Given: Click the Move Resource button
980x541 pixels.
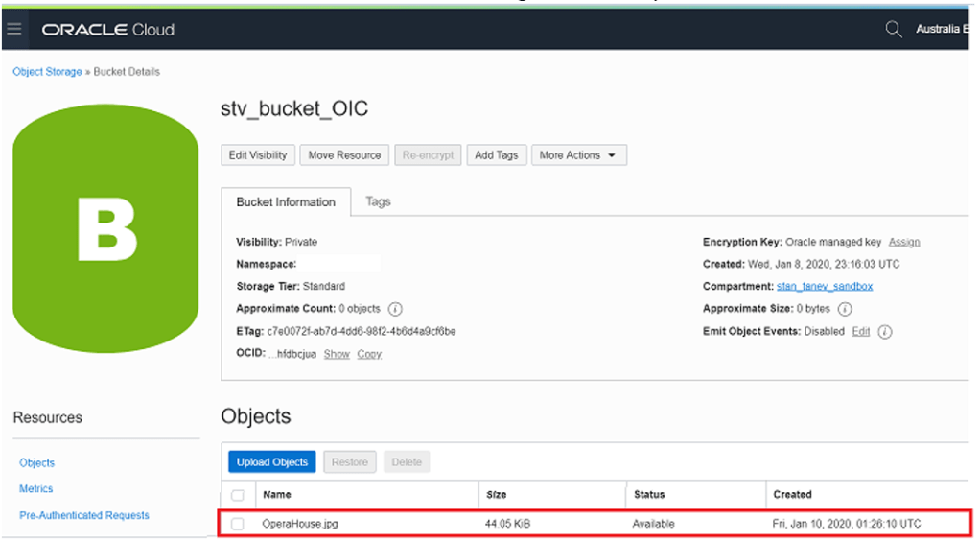Looking at the screenshot, I should (344, 155).
